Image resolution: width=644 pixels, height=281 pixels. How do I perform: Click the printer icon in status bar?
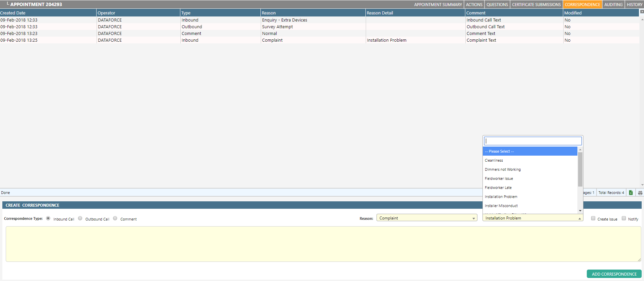640,193
